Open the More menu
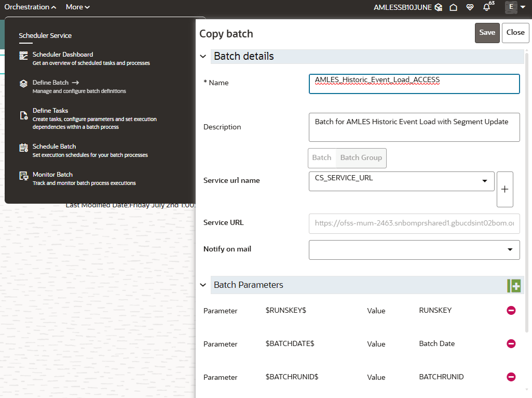Viewport: 532px width, 398px height. click(x=77, y=7)
